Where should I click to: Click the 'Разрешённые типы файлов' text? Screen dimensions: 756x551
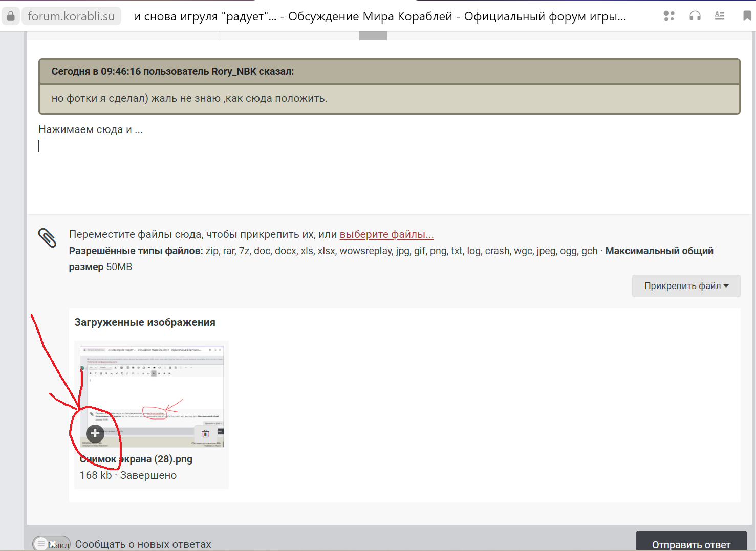(x=136, y=251)
